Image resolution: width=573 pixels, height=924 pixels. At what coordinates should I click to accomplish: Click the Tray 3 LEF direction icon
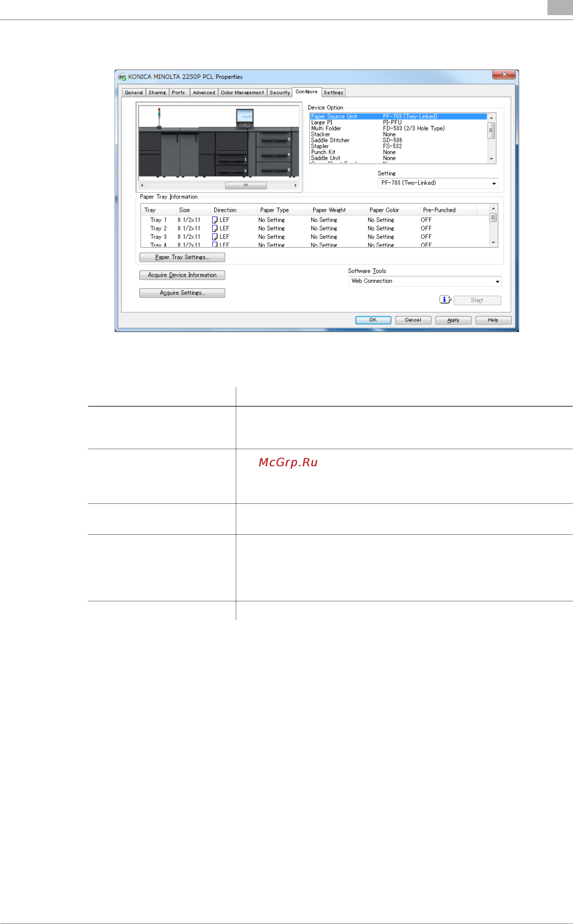(x=215, y=237)
